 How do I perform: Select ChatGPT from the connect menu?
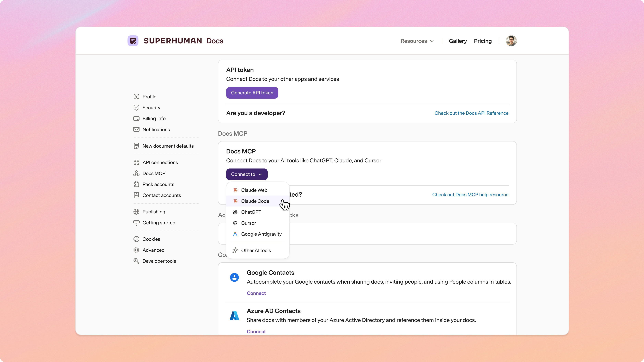(x=258, y=212)
